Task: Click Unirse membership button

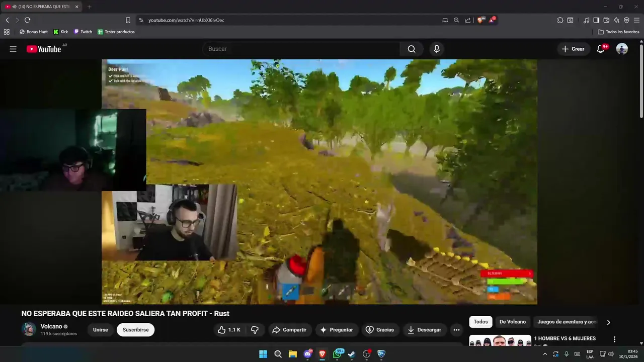Action: [x=101, y=330]
